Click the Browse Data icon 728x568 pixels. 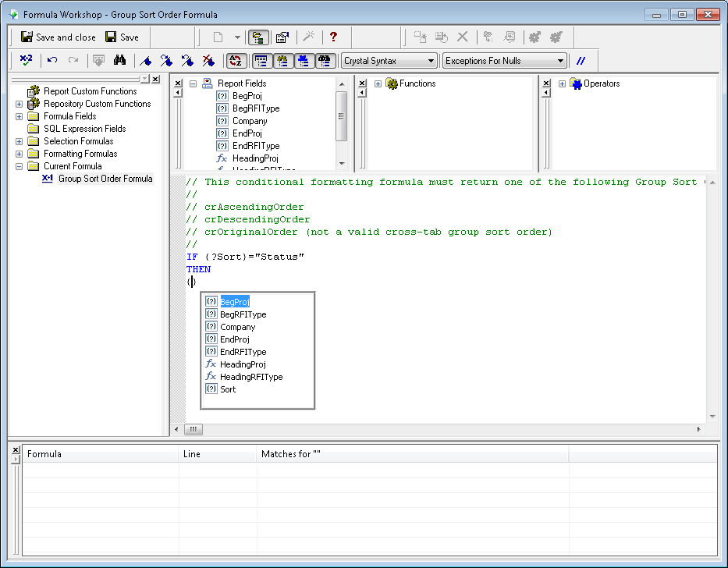point(98,60)
